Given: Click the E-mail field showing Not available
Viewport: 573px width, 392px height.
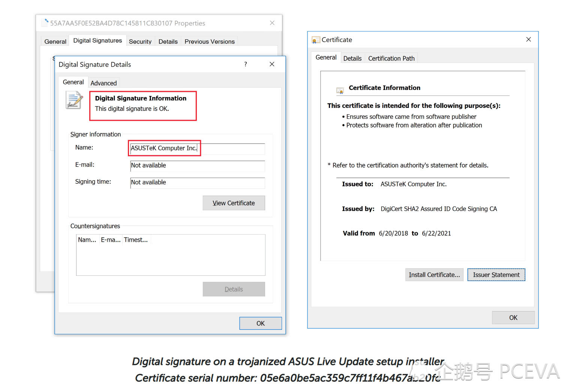Looking at the screenshot, I should click(x=198, y=166).
